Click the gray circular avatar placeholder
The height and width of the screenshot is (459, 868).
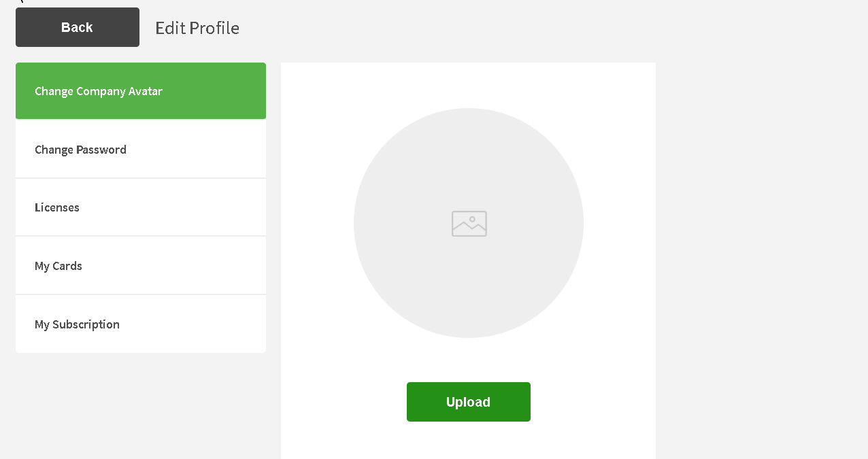[x=469, y=223]
